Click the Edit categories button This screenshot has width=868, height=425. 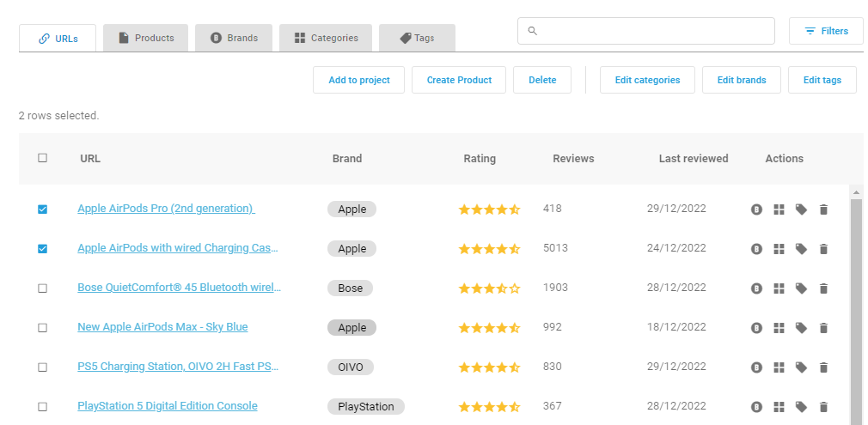point(647,80)
